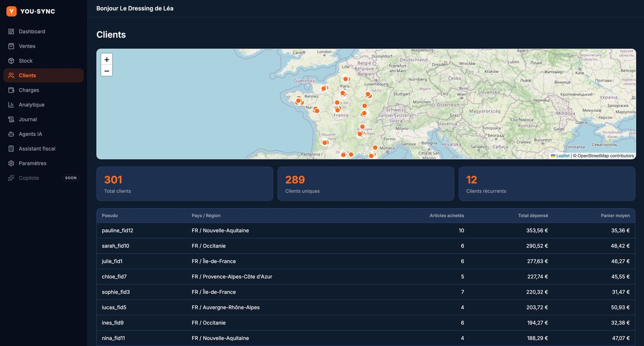Click the Auvergne-Rhône-Alpes region cell
644x346 pixels.
[225, 307]
